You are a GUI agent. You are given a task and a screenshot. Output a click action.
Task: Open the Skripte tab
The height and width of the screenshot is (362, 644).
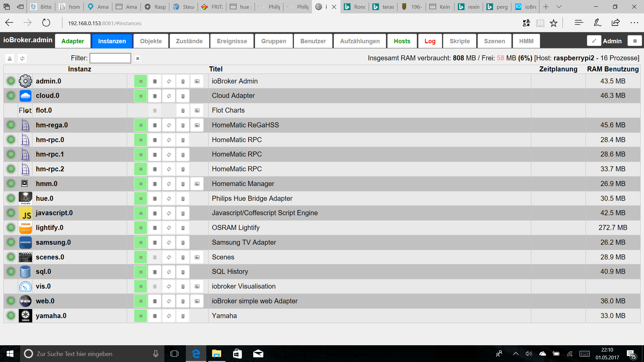tap(460, 41)
